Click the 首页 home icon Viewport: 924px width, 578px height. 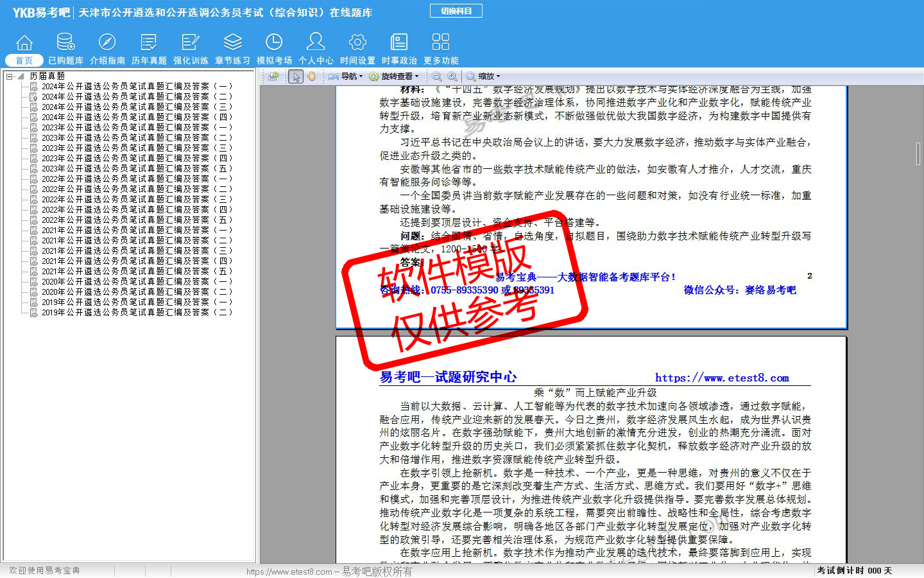pyautogui.click(x=24, y=43)
